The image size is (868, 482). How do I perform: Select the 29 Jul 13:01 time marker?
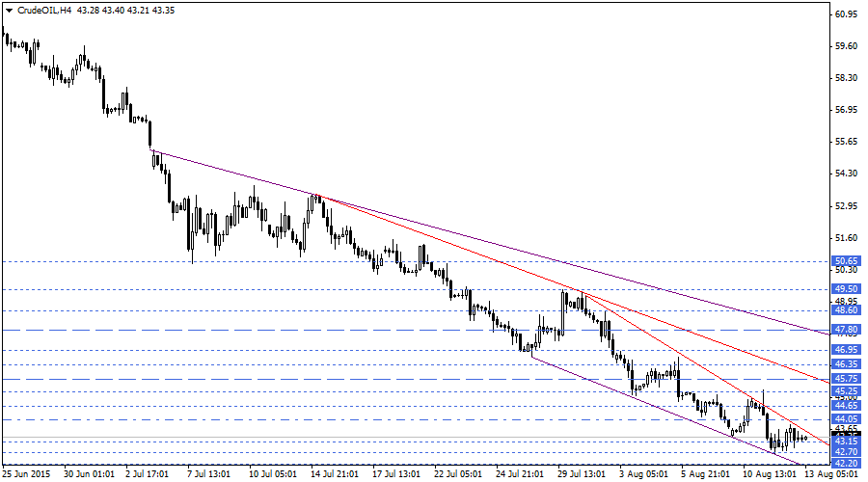click(x=582, y=473)
